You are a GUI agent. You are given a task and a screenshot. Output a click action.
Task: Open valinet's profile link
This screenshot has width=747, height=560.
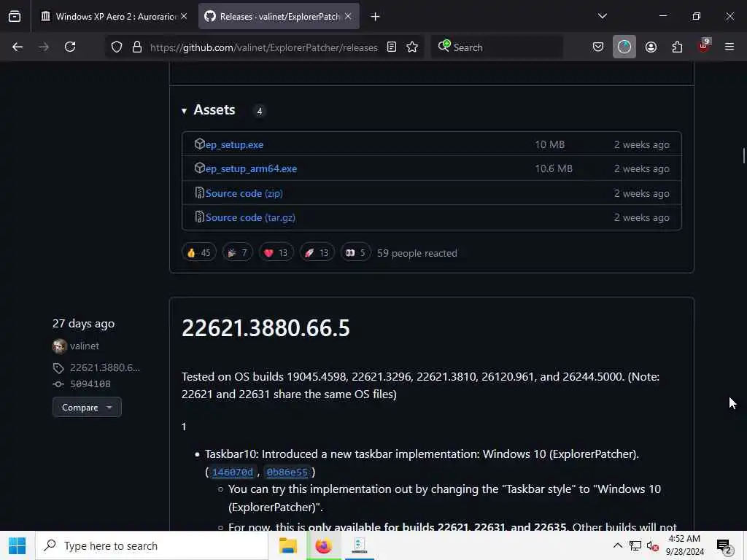(x=85, y=346)
